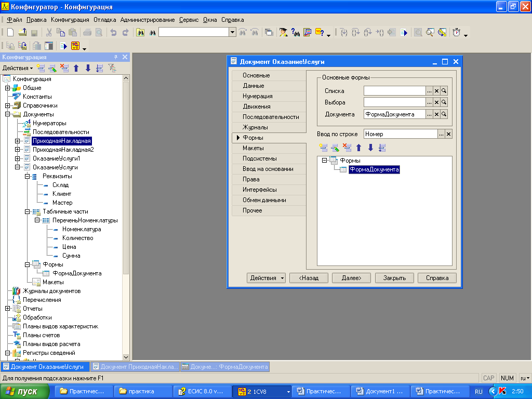Image resolution: width=532 pixels, height=399 pixels.
Task: Click the Далее> button
Action: [x=352, y=278]
